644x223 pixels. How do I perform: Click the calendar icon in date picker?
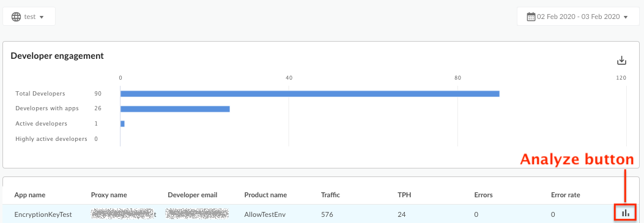[531, 17]
